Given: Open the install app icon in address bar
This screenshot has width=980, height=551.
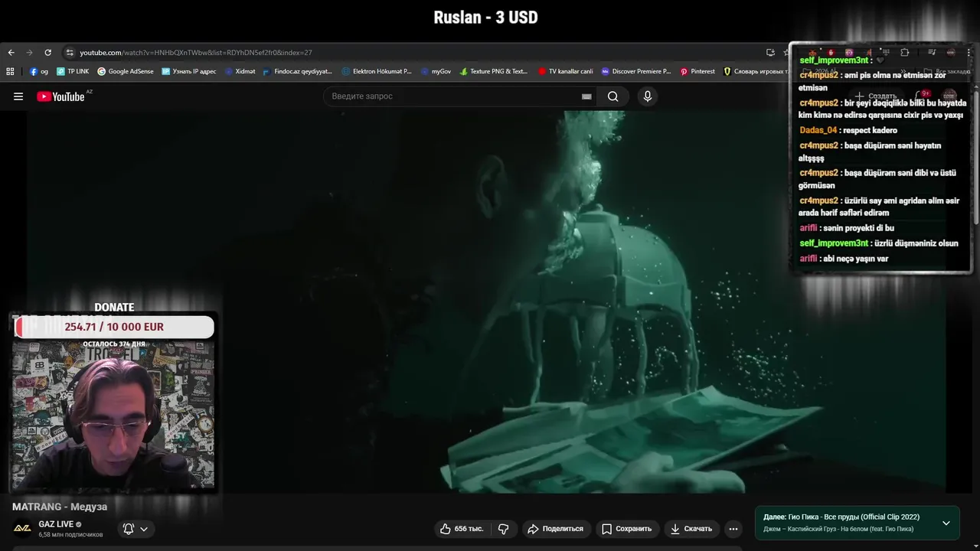Looking at the screenshot, I should 770,53.
